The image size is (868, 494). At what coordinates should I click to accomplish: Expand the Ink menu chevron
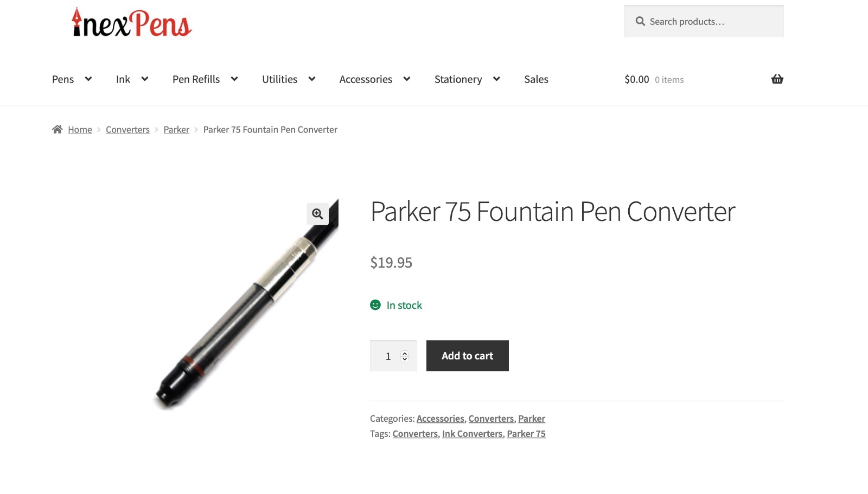[145, 79]
